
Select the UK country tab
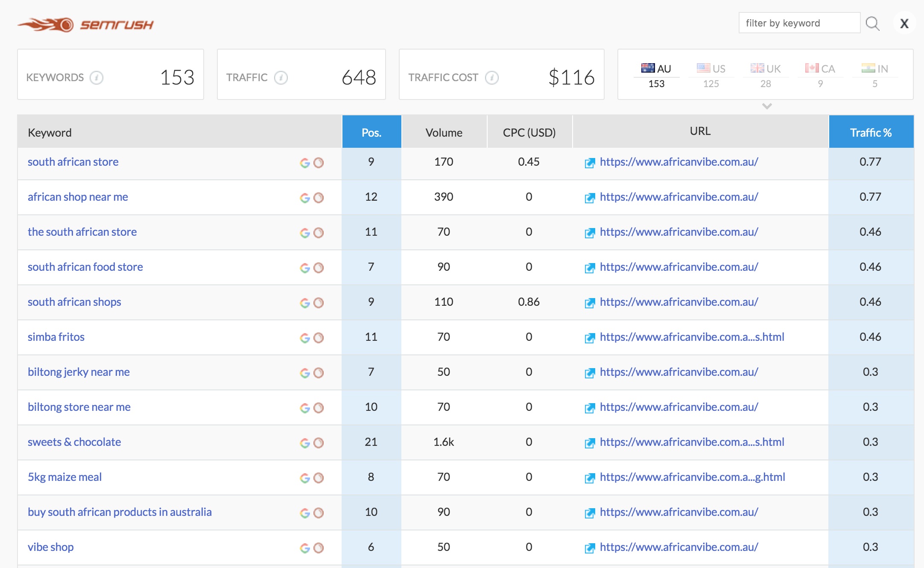point(766,76)
